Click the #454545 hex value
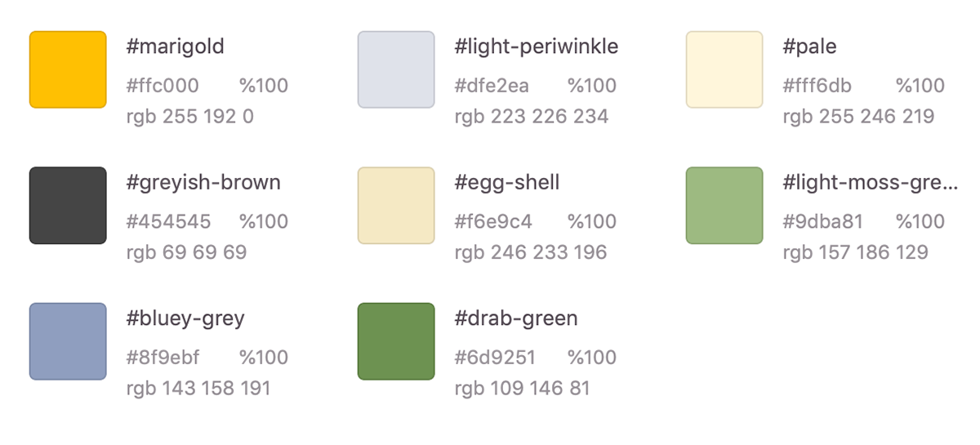This screenshot has height=445, width=980. coord(168,221)
